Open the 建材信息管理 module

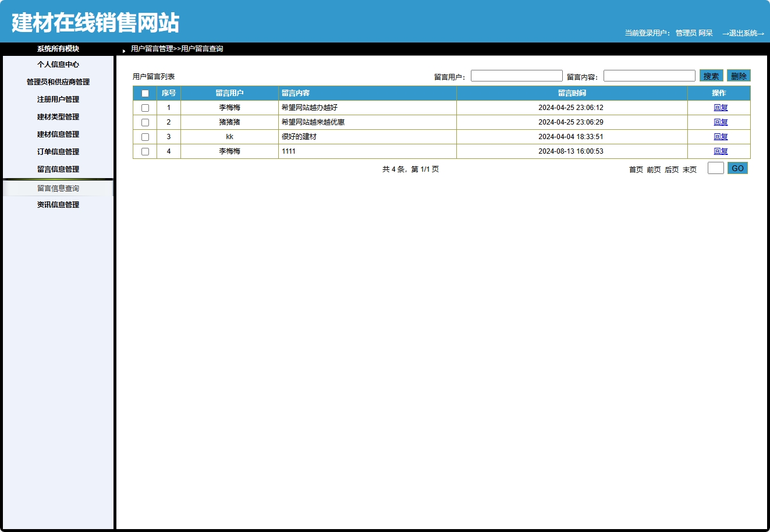pyautogui.click(x=58, y=134)
